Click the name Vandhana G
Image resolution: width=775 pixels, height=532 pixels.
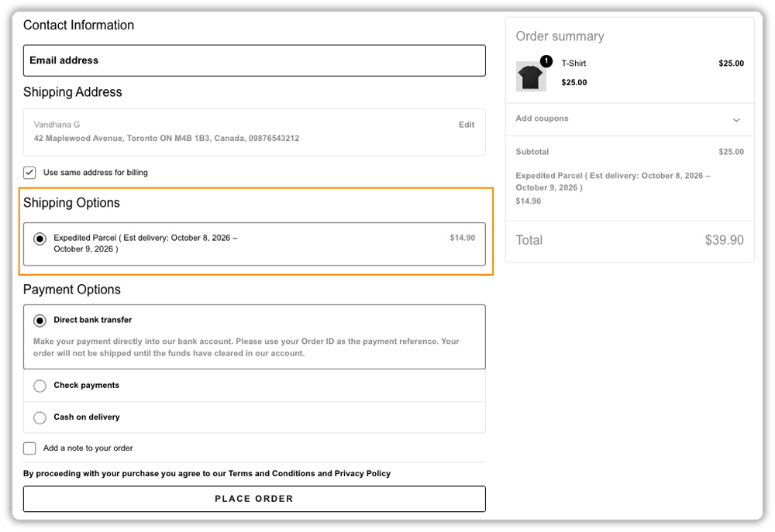[57, 125]
